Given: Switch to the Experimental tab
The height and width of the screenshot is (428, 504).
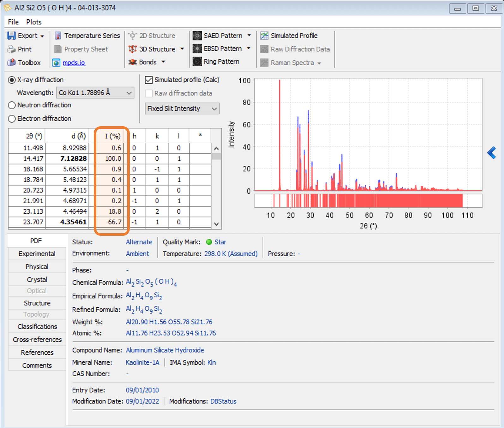Looking at the screenshot, I should click(37, 254).
